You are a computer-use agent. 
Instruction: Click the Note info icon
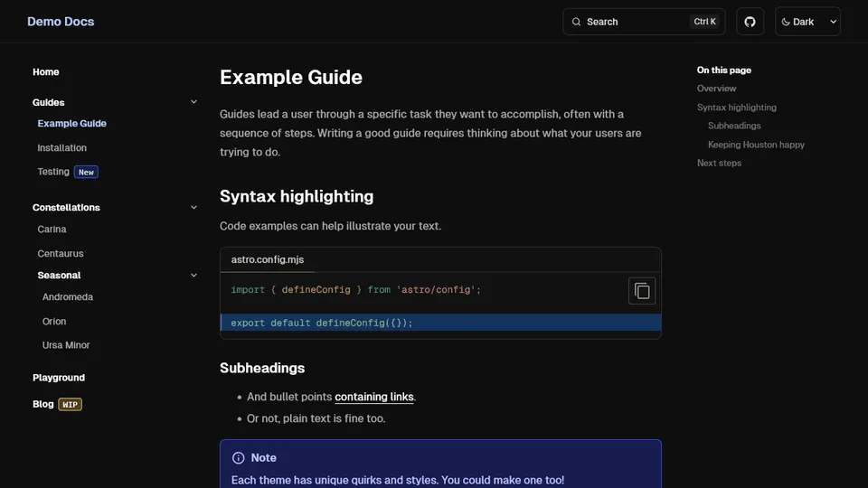pyautogui.click(x=239, y=458)
